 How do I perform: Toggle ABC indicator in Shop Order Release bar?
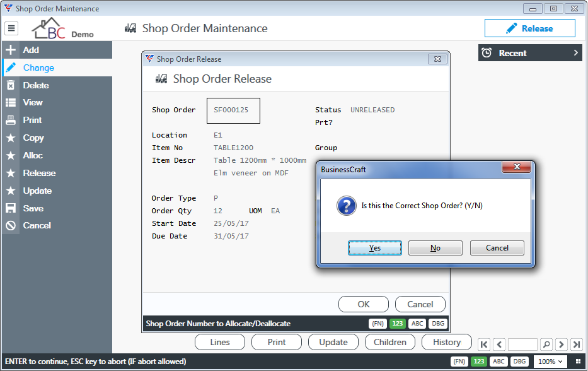(x=417, y=323)
